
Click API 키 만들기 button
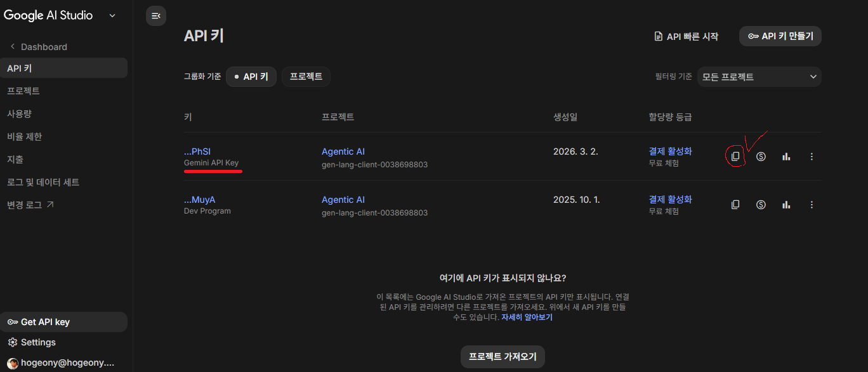(780, 36)
